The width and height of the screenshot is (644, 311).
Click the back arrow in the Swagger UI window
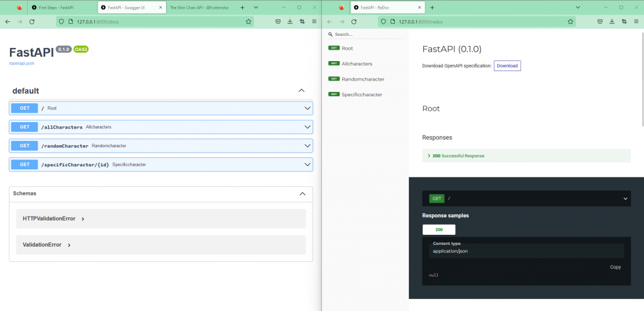coord(8,21)
